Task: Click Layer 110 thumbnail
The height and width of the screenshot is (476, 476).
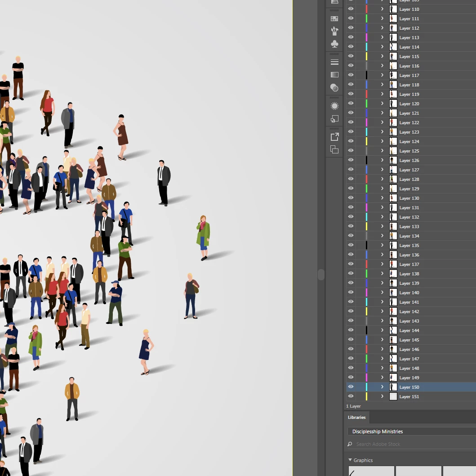Action: (x=393, y=9)
